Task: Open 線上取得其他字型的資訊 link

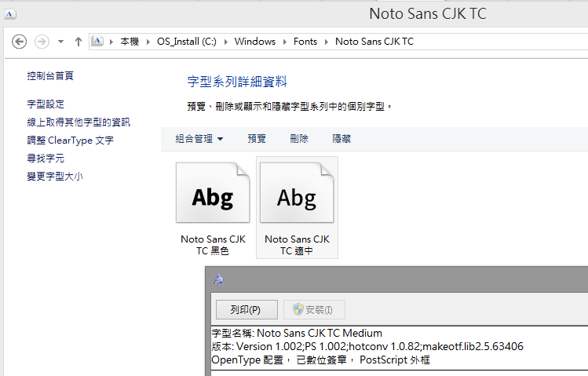Action: pos(79,122)
